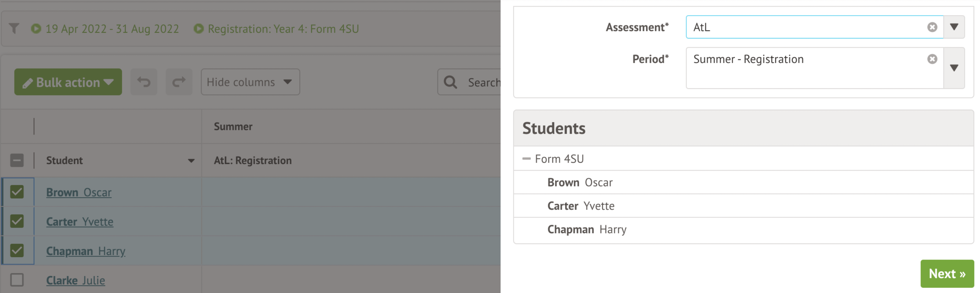Click the date range filter arrow icon
This screenshot has width=980, height=293.
36,29
